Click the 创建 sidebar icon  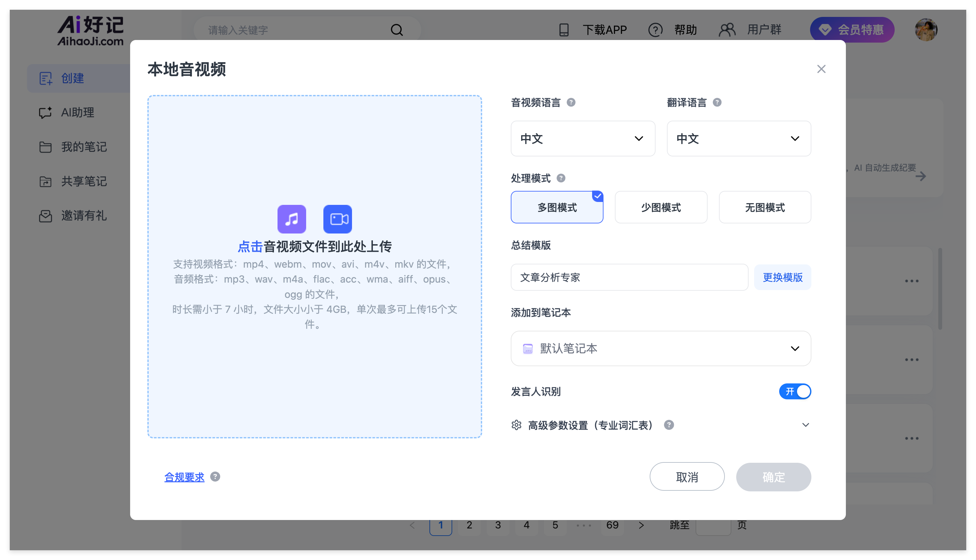point(46,78)
